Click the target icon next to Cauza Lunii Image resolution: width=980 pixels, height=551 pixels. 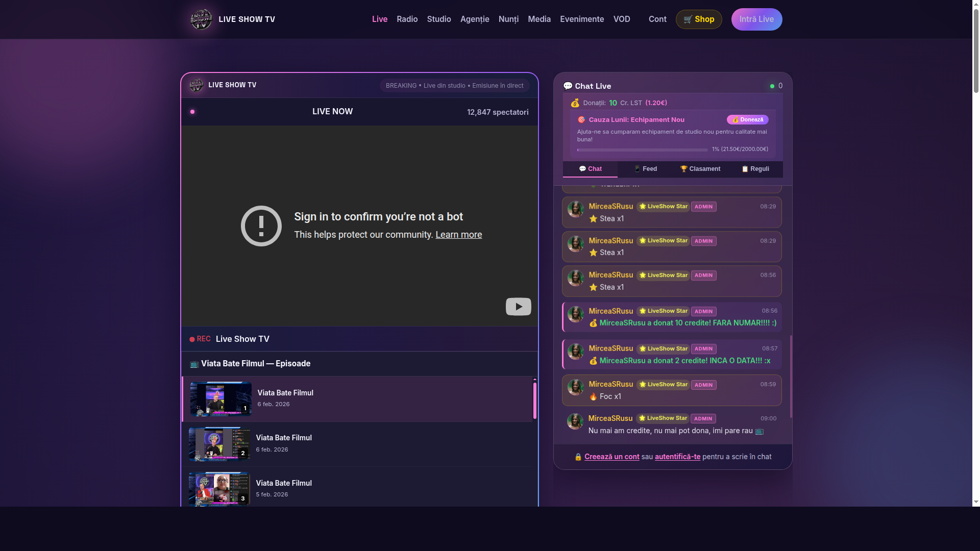[x=581, y=119]
